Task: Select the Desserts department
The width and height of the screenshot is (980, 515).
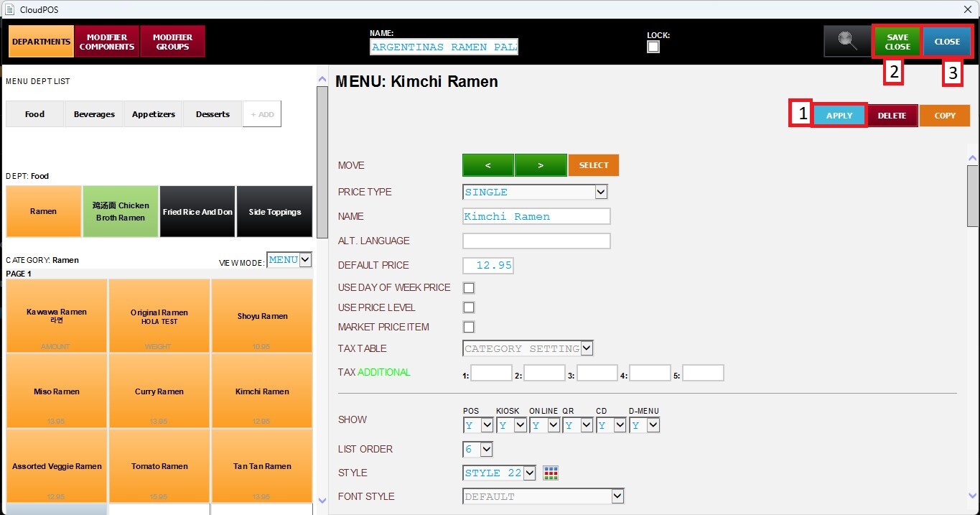Action: point(213,114)
